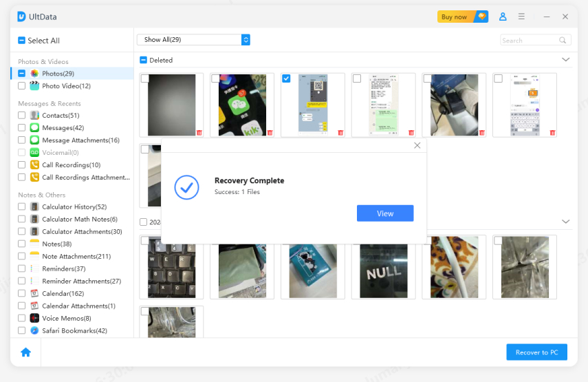Image resolution: width=588 pixels, height=382 pixels.
Task: Select Notes(38) in the sidebar
Action: click(56, 244)
